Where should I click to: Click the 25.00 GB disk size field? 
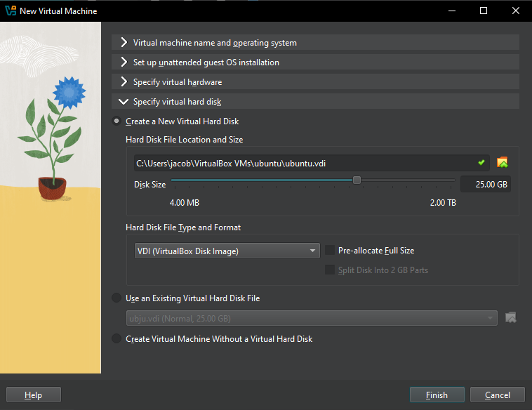pyautogui.click(x=485, y=185)
